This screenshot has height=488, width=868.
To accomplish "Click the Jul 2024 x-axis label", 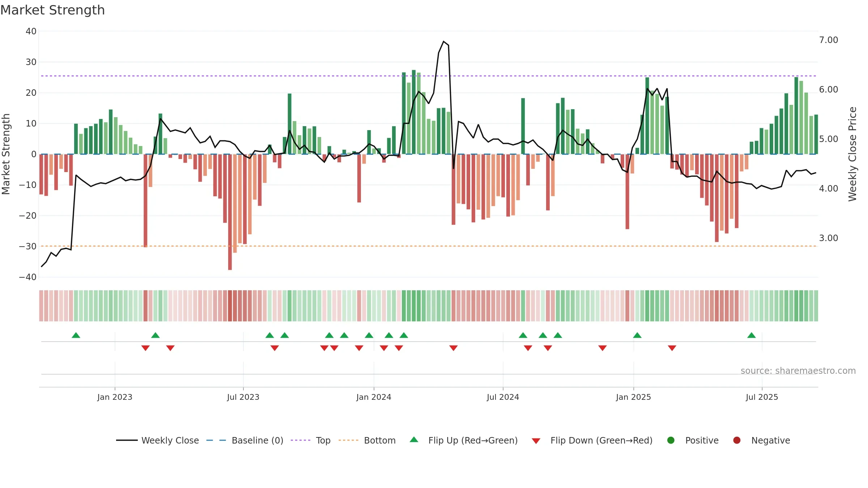I will 503,397.
